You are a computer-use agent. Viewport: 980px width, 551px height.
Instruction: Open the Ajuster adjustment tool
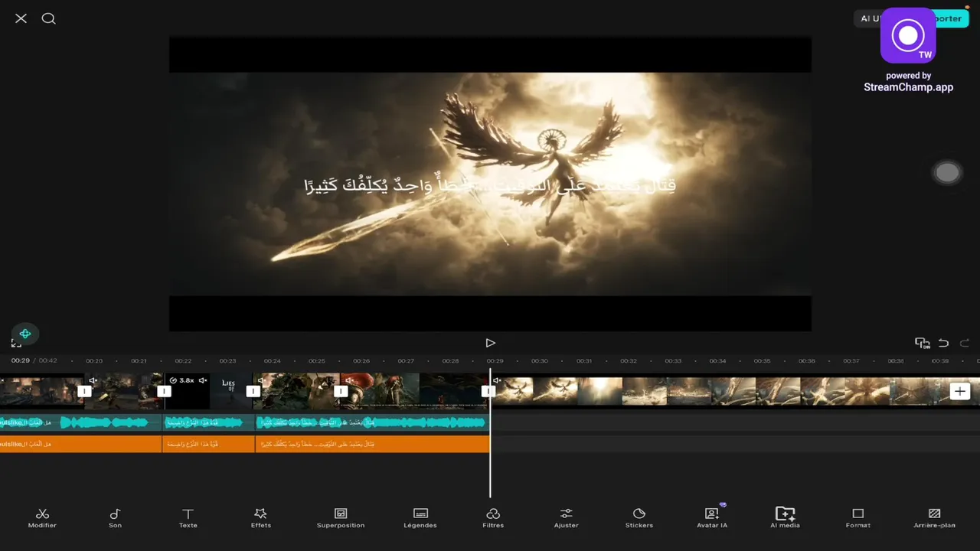566,518
